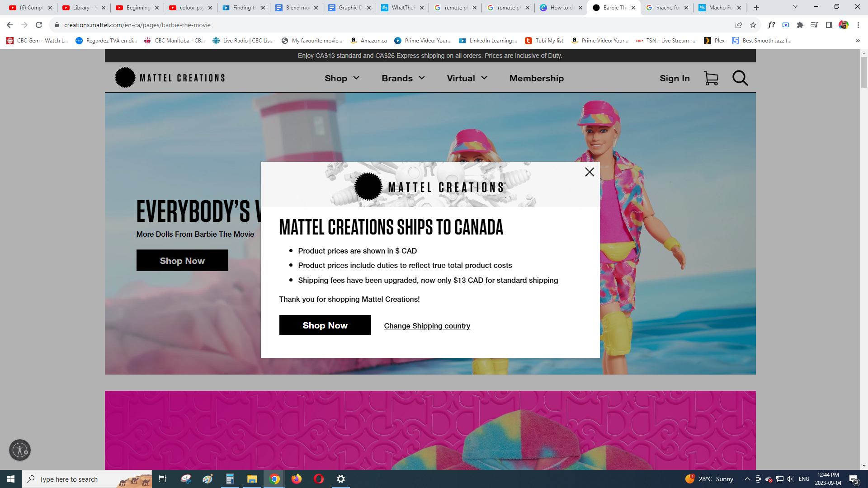The height and width of the screenshot is (488, 868).
Task: Open the shopping cart icon
Action: tap(711, 78)
